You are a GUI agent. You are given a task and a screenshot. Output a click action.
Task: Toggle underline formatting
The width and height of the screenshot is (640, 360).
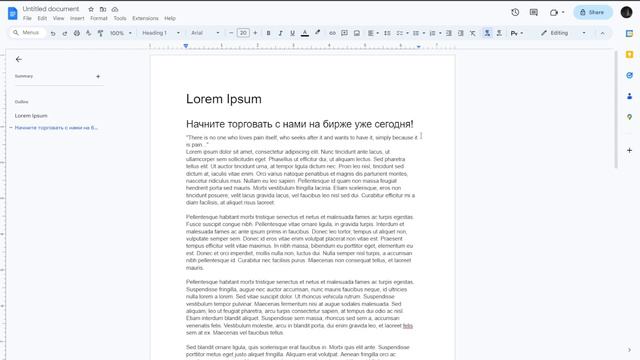click(292, 33)
